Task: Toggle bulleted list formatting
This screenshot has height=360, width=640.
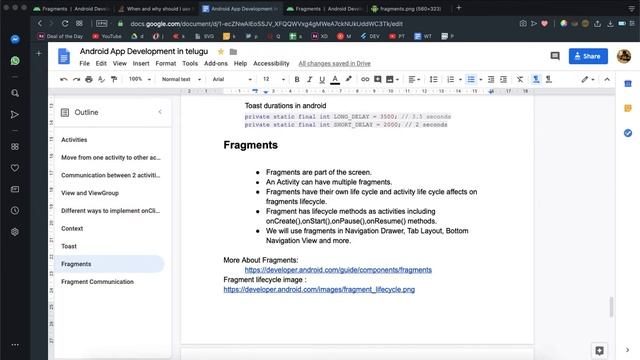Action: [x=471, y=79]
